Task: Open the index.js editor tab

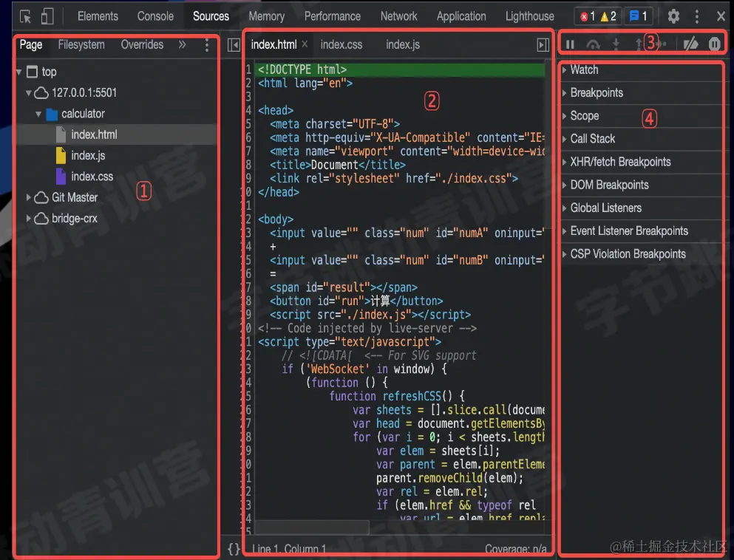Action: [403, 45]
